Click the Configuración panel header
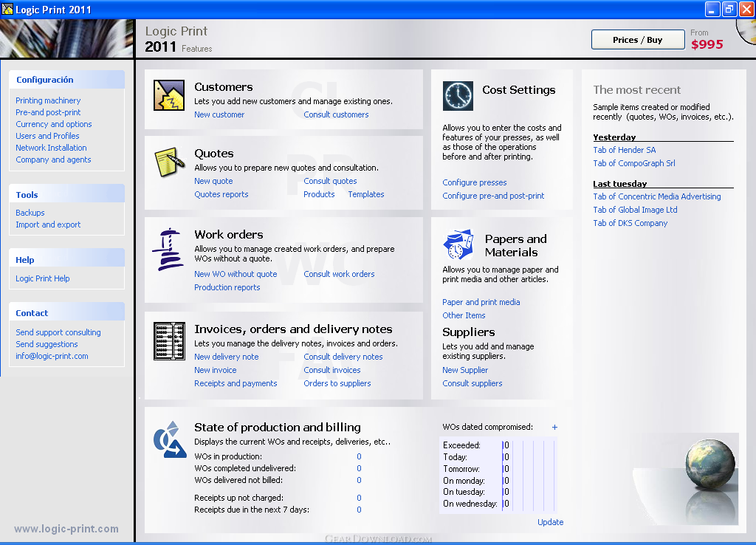 66,80
